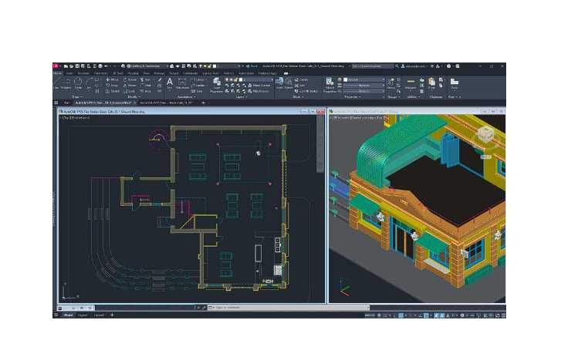Click the ViewCube in the 3D viewport
The image size is (588, 364).
point(485,135)
